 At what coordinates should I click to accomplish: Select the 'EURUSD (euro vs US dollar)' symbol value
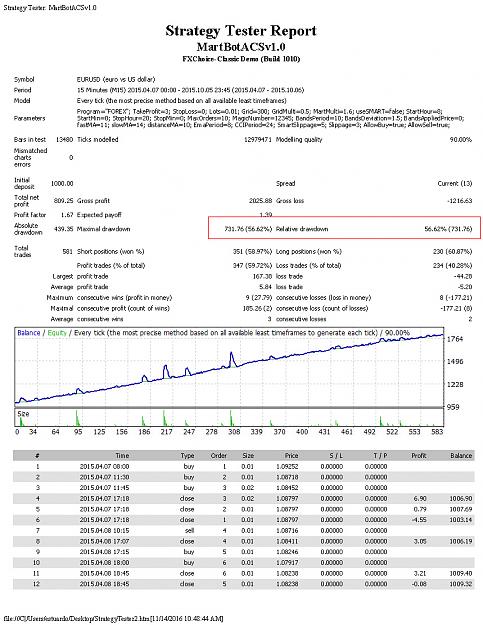point(116,79)
